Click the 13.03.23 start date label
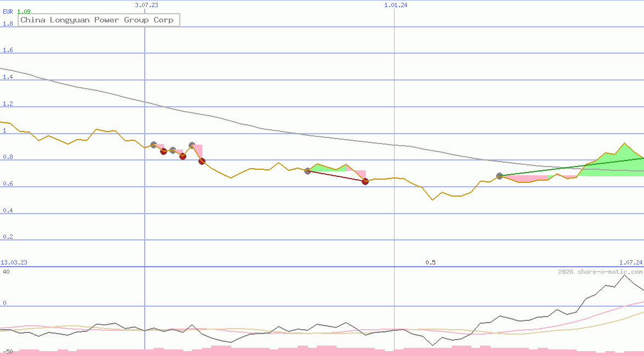644x356 pixels. click(14, 262)
